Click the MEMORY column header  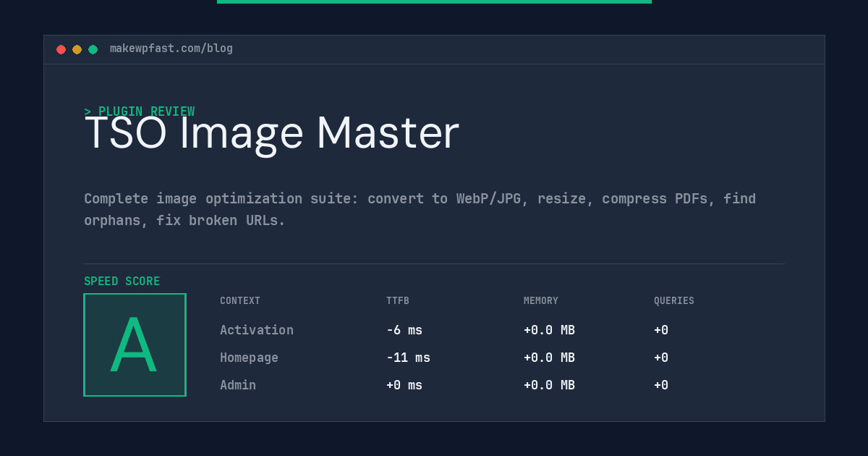(541, 300)
